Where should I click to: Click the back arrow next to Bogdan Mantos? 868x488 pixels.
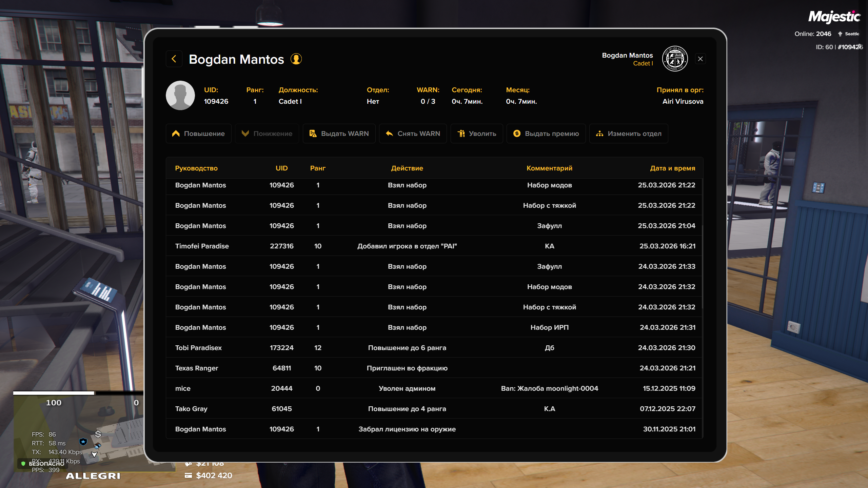(174, 59)
